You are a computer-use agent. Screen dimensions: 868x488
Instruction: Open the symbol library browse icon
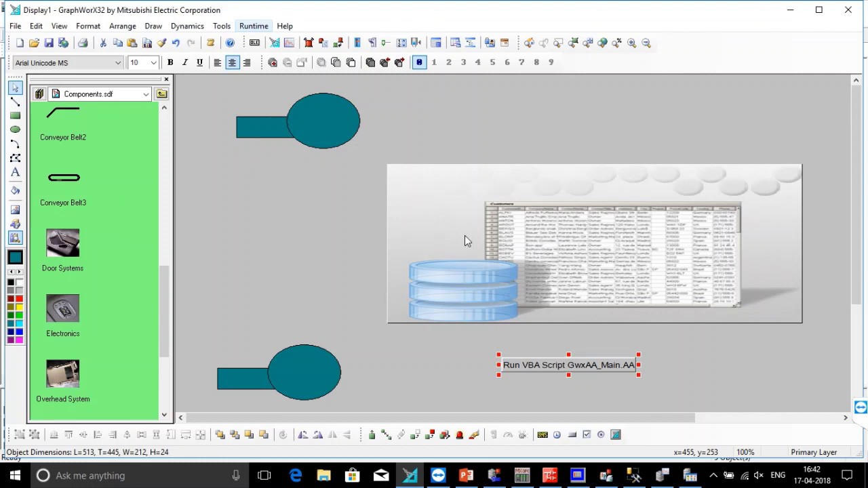pos(39,94)
